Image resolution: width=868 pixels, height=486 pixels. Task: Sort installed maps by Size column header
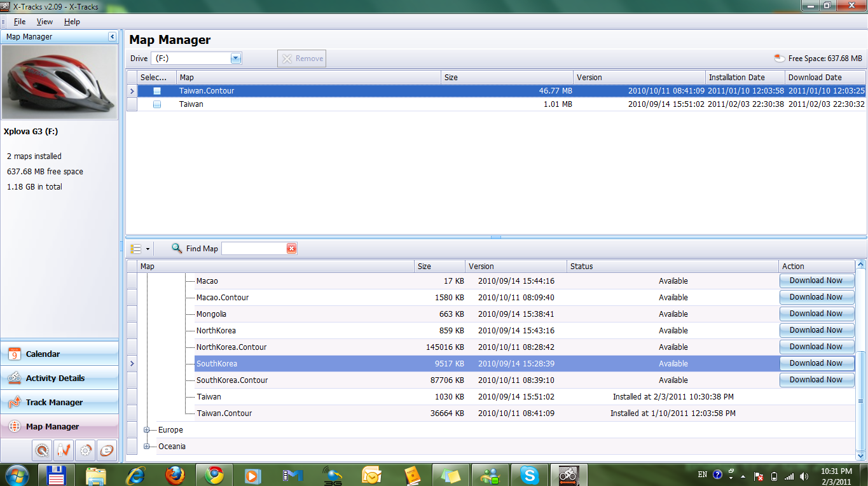(x=507, y=77)
